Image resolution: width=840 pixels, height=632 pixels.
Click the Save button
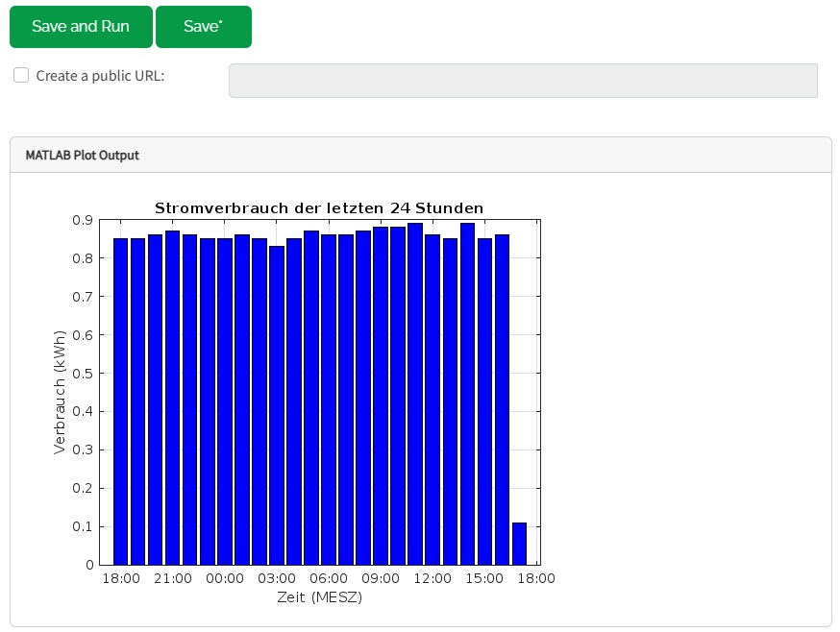(x=203, y=27)
